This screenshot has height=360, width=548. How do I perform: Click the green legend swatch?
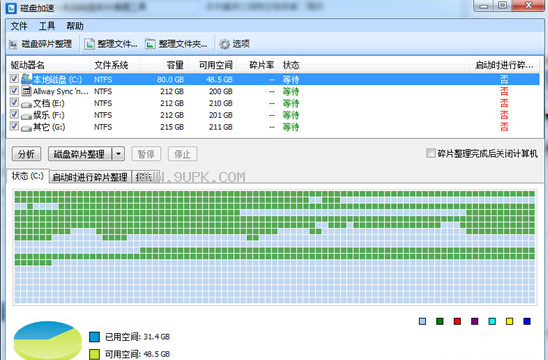(x=440, y=321)
